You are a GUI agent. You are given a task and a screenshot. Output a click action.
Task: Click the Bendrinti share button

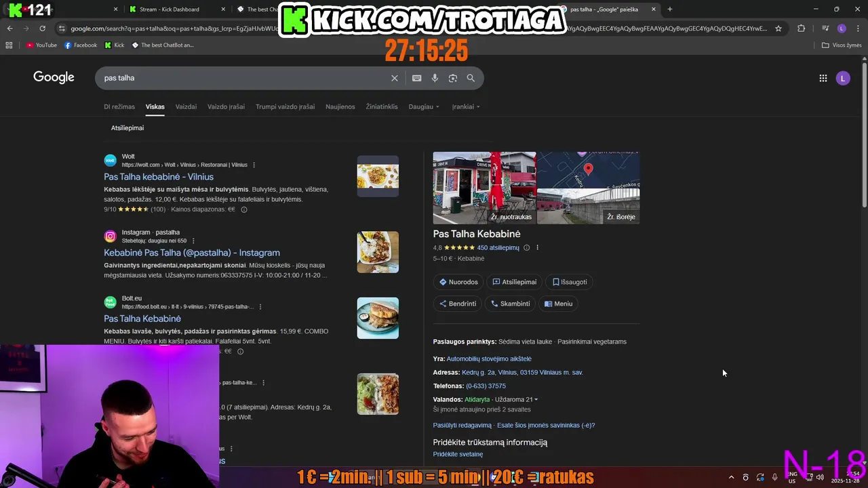click(x=458, y=304)
